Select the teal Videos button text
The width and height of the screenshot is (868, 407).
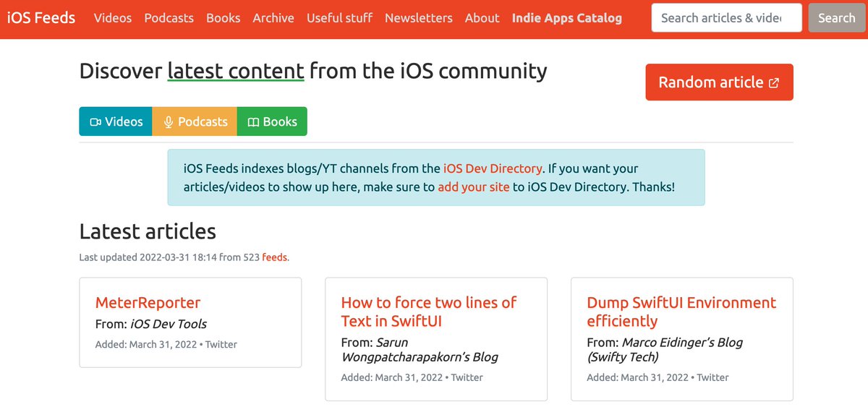124,121
